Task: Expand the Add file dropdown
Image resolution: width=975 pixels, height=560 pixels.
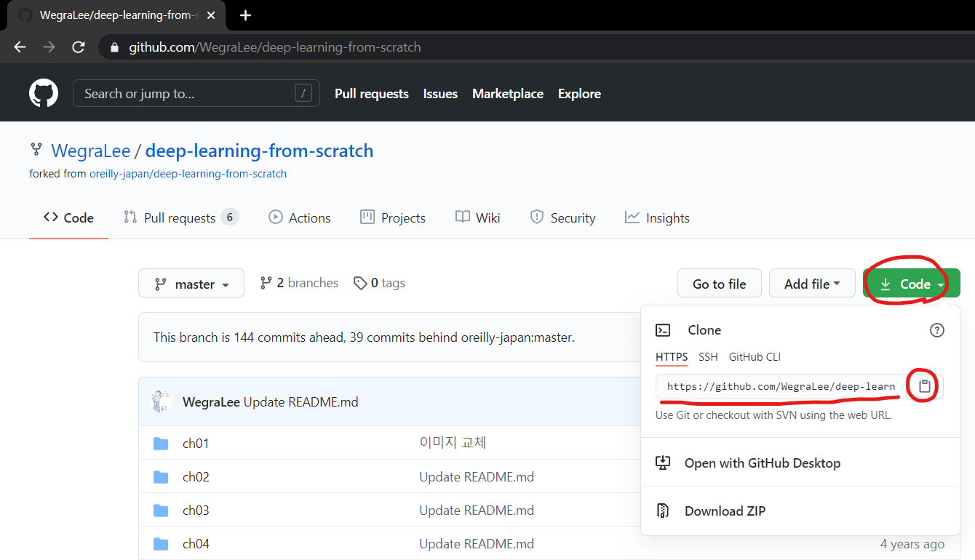Action: tap(812, 284)
